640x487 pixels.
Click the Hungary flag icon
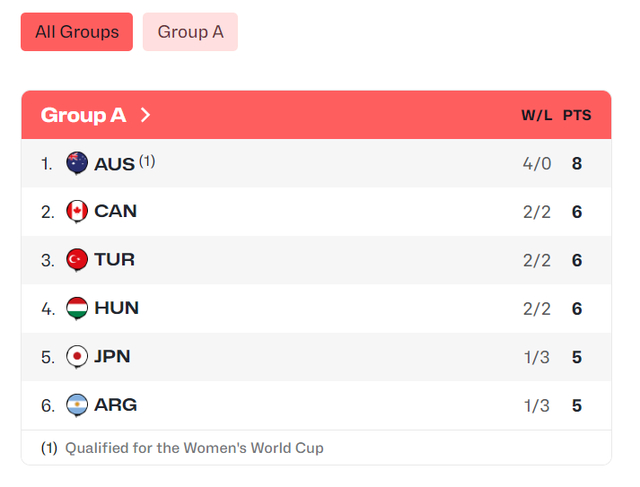pos(77,308)
